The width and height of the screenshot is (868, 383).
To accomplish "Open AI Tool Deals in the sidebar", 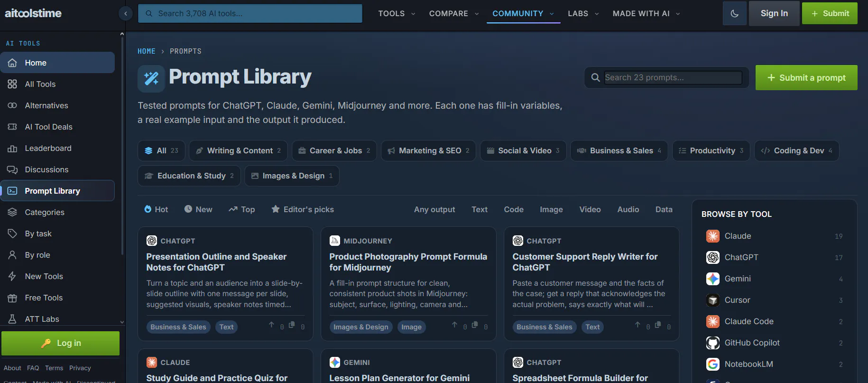I will click(x=57, y=127).
